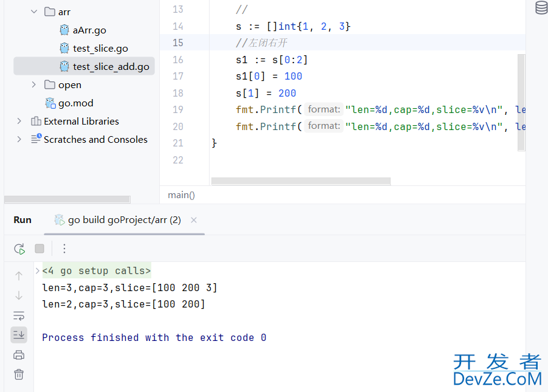Place cursor on s1 := s[0:2] line
548x392 pixels.
coord(272,60)
